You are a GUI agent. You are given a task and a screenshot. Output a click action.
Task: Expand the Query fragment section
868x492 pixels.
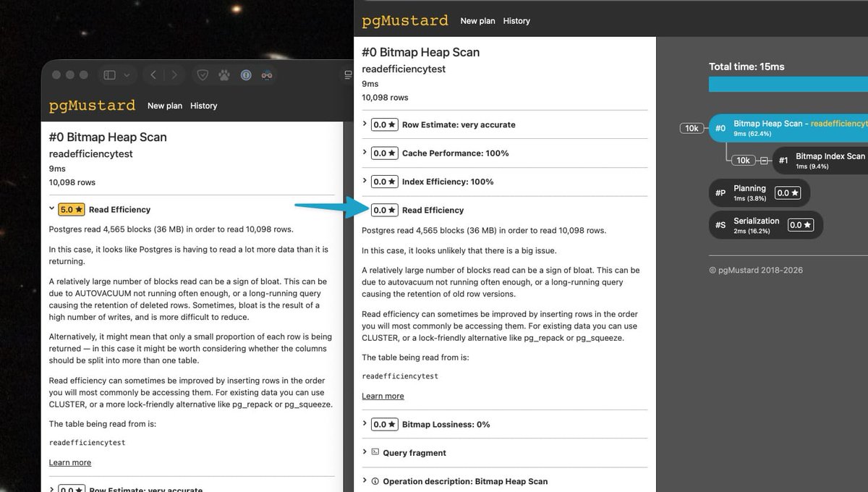(x=504, y=453)
